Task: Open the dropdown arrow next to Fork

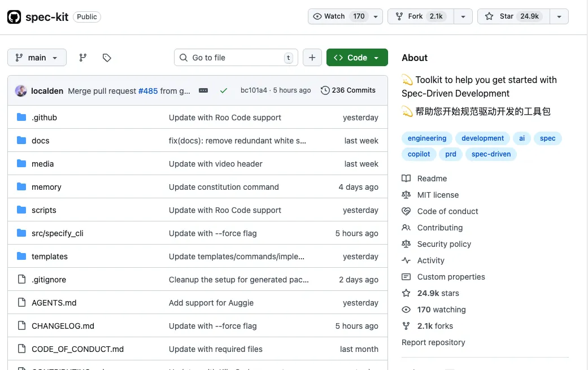Action: click(x=463, y=16)
